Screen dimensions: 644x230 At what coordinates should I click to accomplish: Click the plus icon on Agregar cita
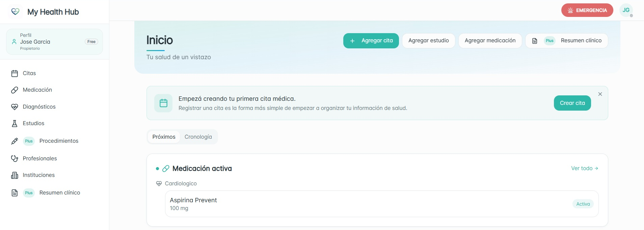(352, 41)
